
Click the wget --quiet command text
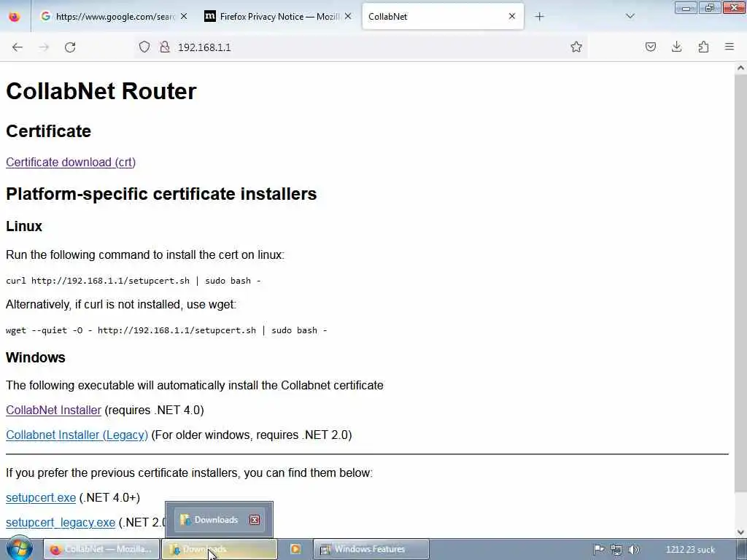click(x=166, y=330)
